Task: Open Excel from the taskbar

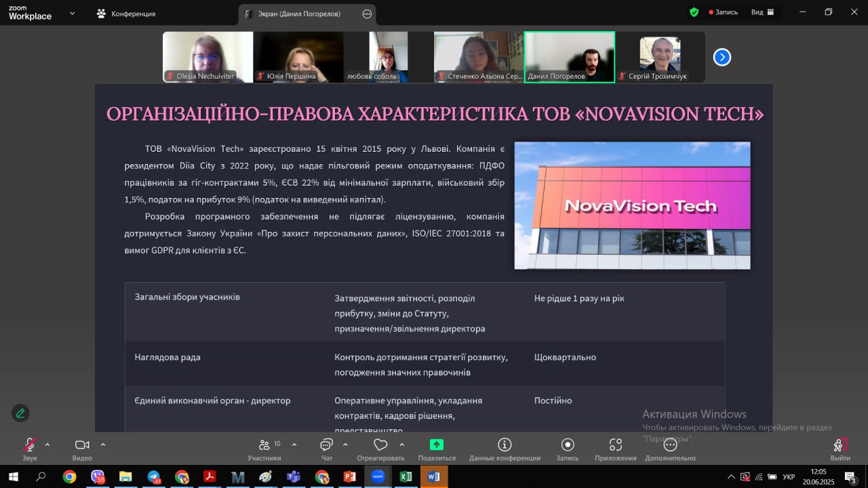Action: point(406,476)
